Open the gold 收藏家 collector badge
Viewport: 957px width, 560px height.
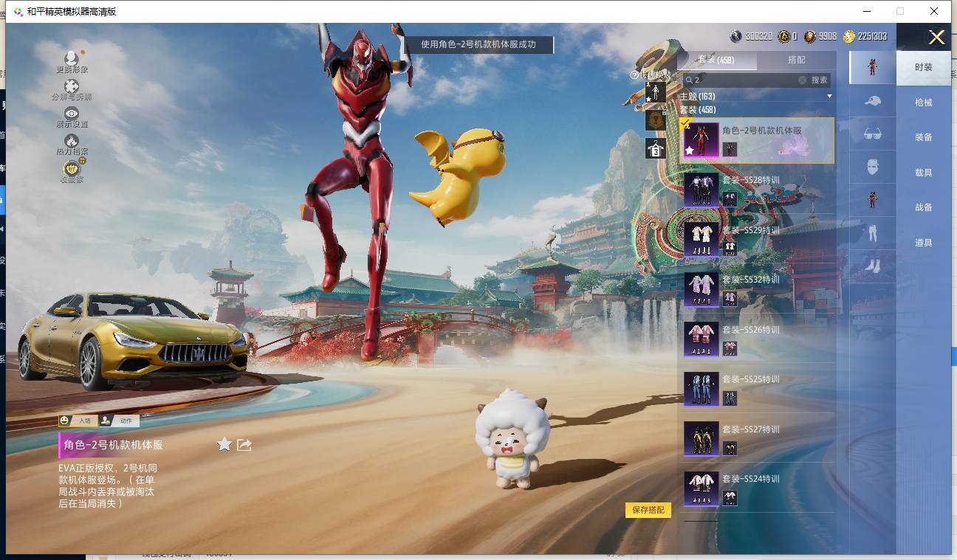[72, 168]
